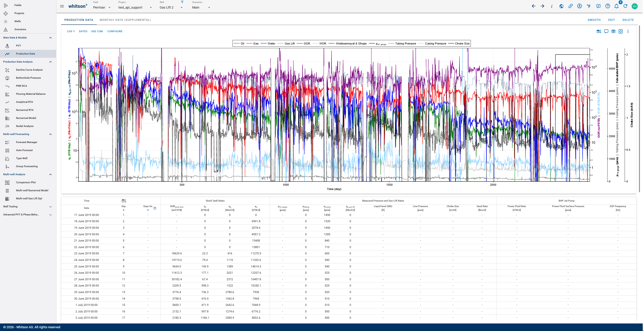
Task: Toggle temperature units with the °F icon
Action: [x=588, y=6]
